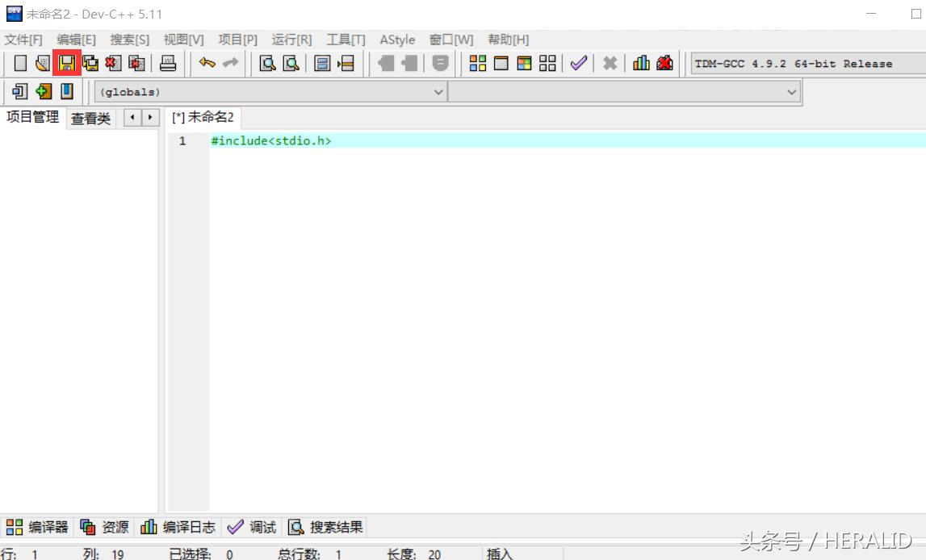Click the grayed Project options icon
Screen dimensions: 926x560
click(x=440, y=63)
